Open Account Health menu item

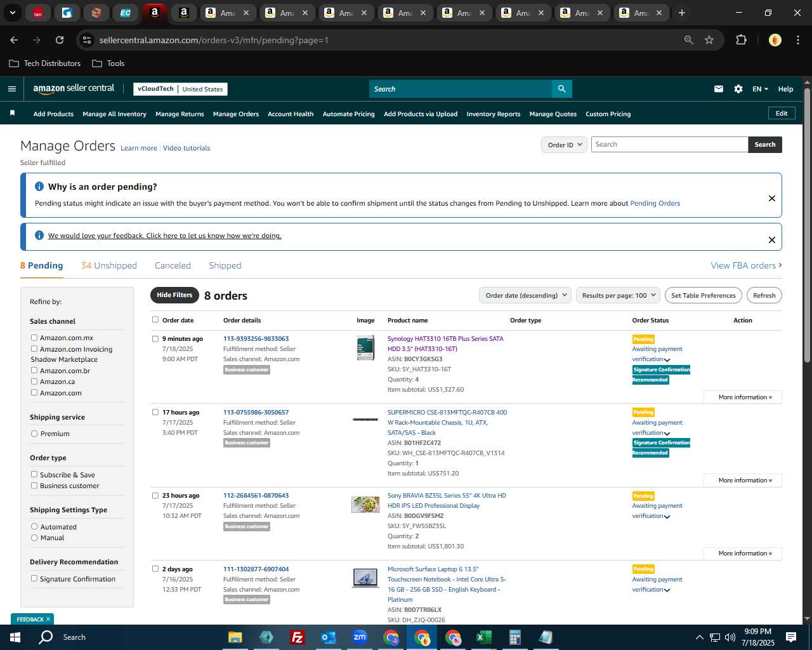[x=291, y=114]
